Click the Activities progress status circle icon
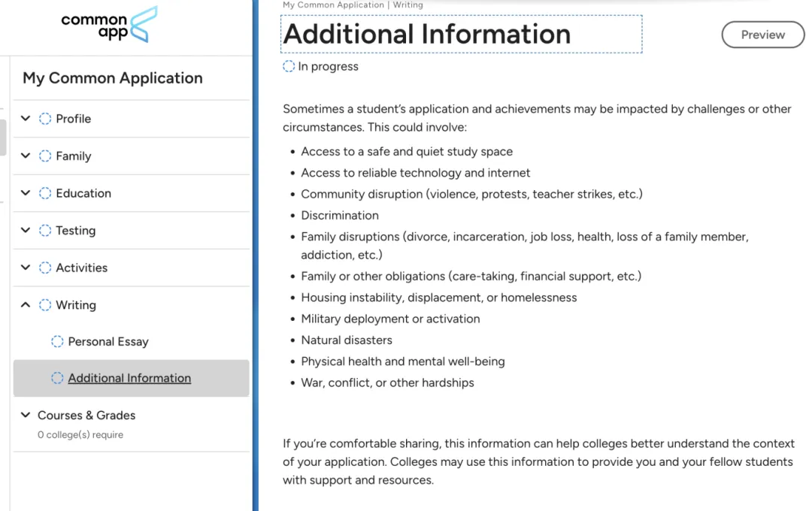812x511 pixels. 45,268
